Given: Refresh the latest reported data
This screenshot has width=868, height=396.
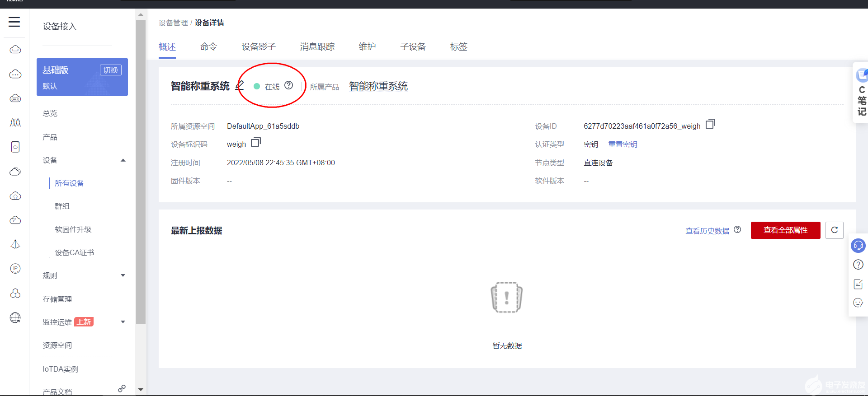Looking at the screenshot, I should (835, 230).
